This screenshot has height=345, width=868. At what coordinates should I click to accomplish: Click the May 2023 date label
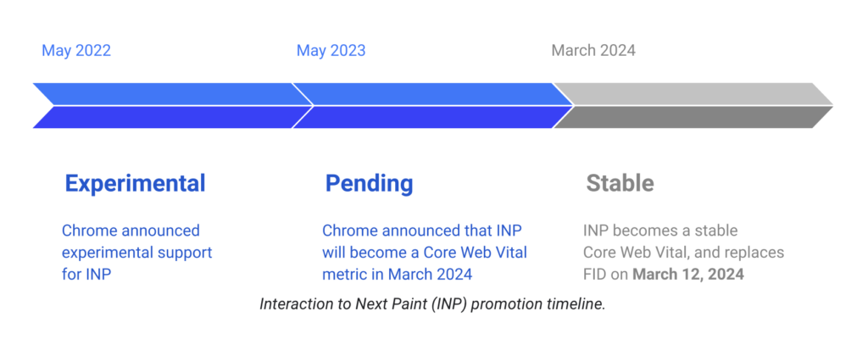[x=331, y=51]
